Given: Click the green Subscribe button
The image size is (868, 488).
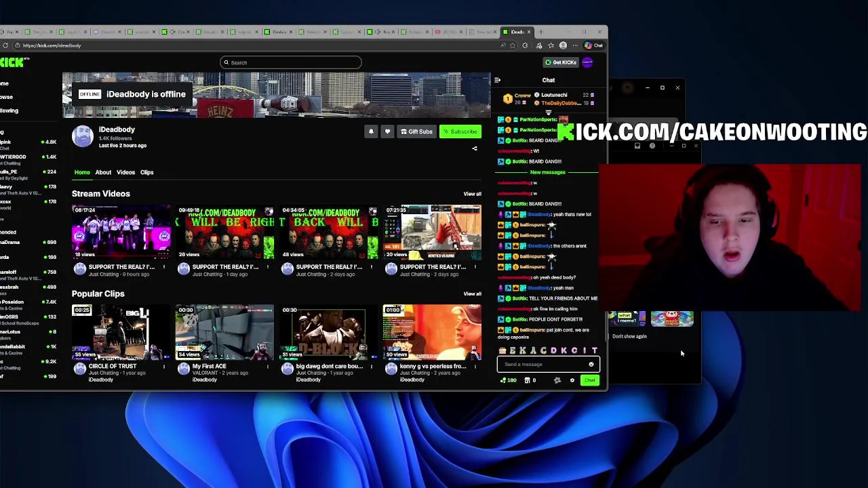Looking at the screenshot, I should click(x=460, y=131).
